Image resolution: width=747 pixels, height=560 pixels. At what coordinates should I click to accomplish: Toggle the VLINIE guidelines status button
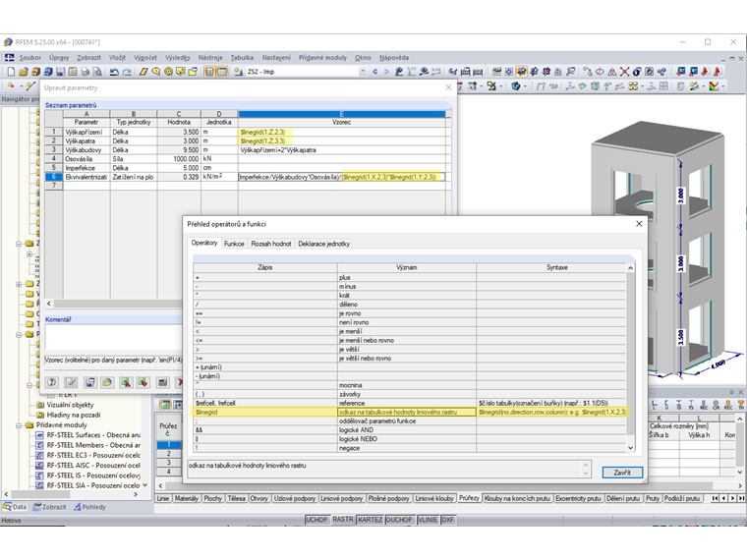pyautogui.click(x=428, y=520)
